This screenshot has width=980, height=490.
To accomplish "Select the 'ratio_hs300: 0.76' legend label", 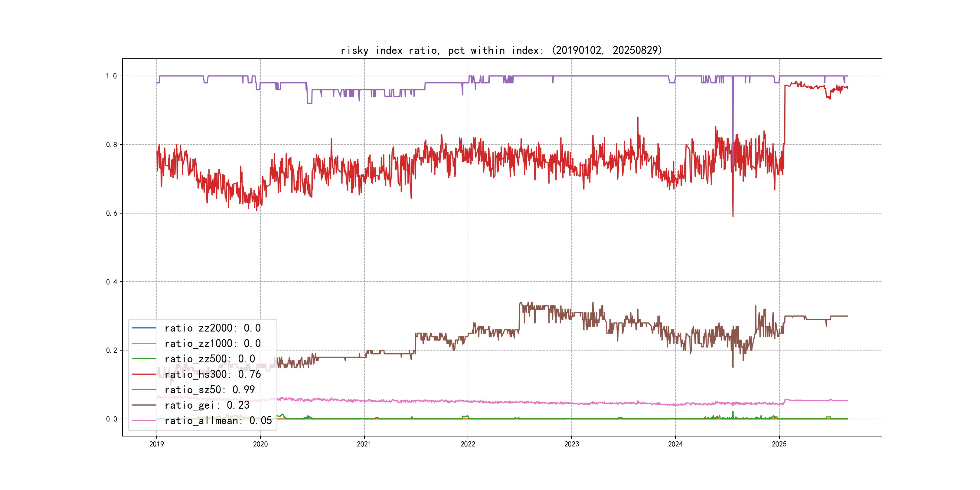I will [212, 374].
